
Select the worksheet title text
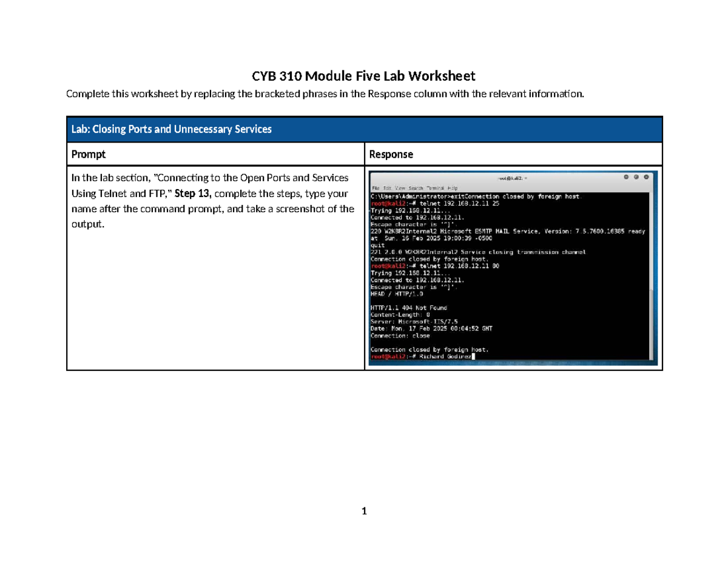(x=364, y=76)
